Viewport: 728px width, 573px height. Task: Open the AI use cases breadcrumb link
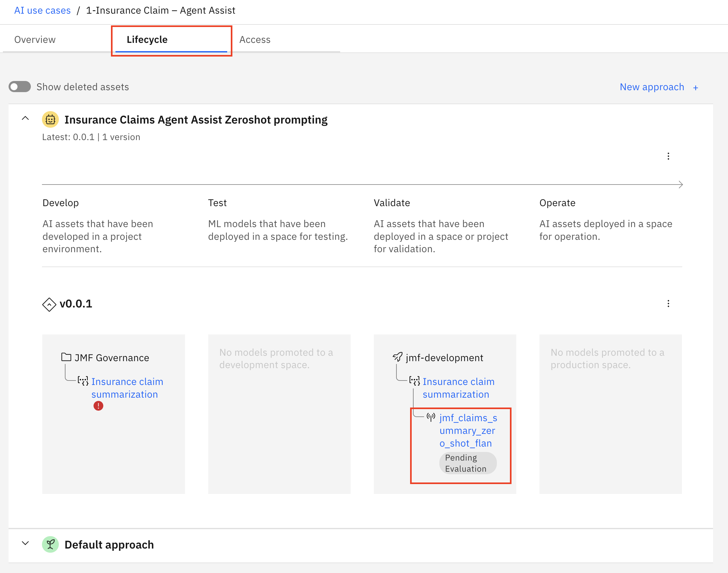coord(42,10)
